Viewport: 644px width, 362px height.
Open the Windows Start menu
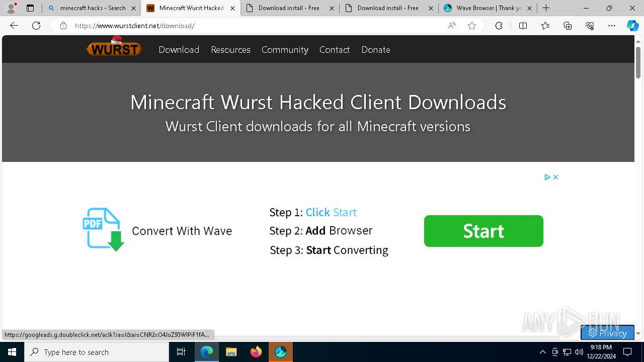[12, 352]
